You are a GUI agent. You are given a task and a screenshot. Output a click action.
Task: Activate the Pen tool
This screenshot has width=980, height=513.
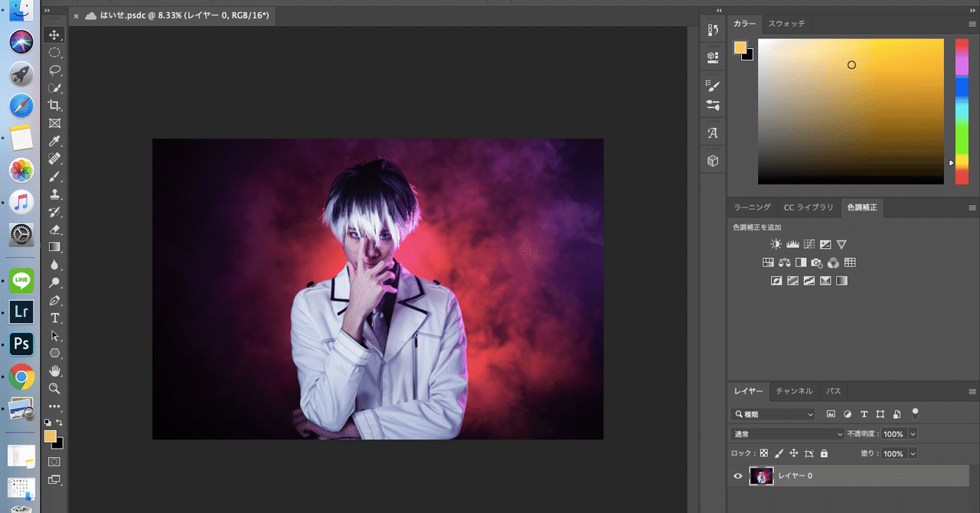(54, 300)
